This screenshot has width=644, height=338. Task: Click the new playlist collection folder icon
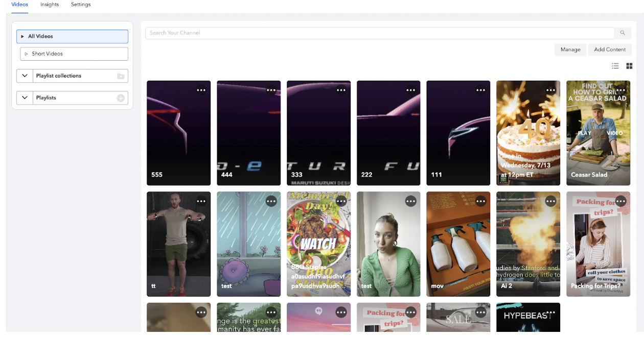click(121, 76)
